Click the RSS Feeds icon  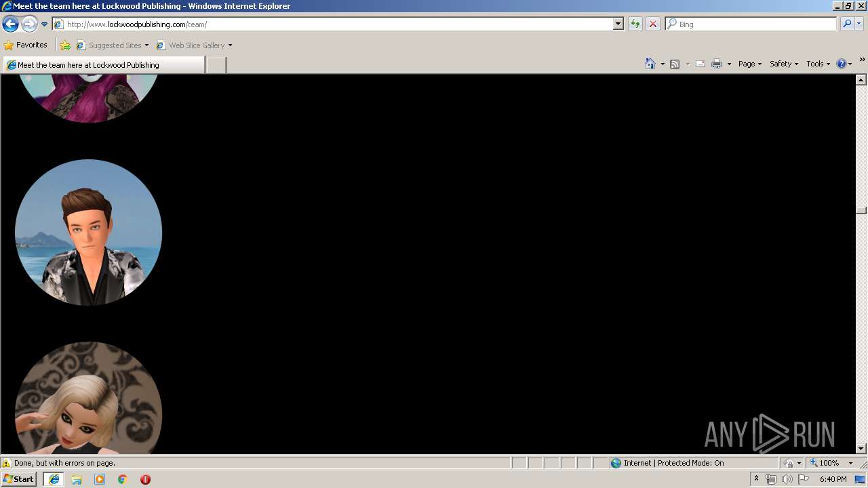[x=675, y=64]
